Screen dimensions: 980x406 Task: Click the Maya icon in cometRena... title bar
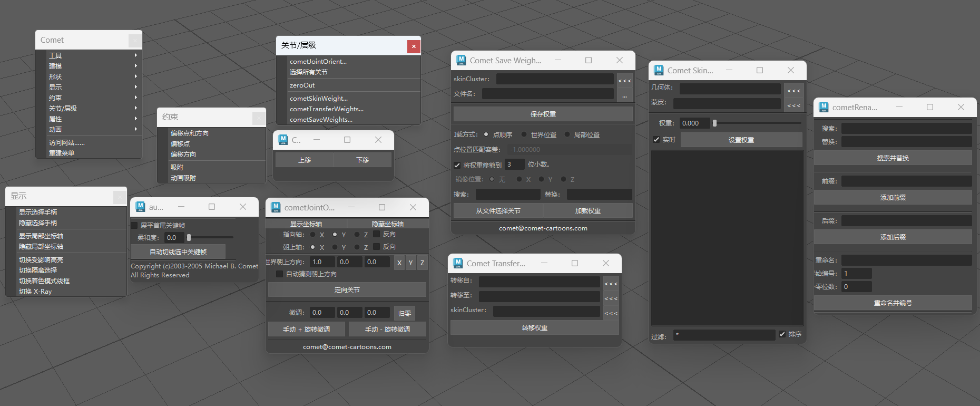point(824,107)
